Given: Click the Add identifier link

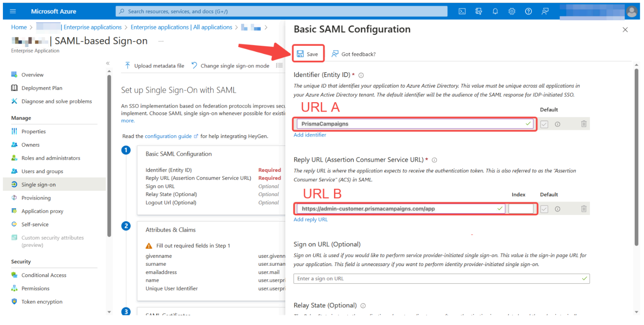Looking at the screenshot, I should [310, 135].
